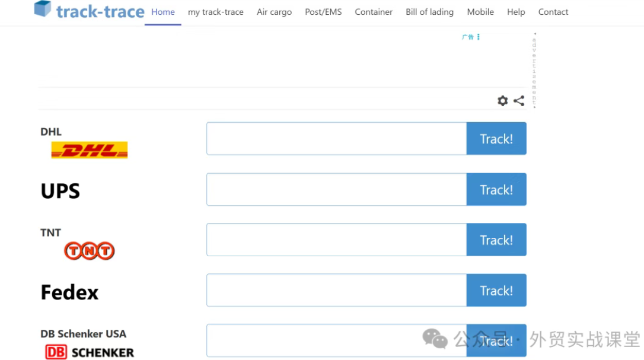Click the track-trace cube logo

[43, 9]
